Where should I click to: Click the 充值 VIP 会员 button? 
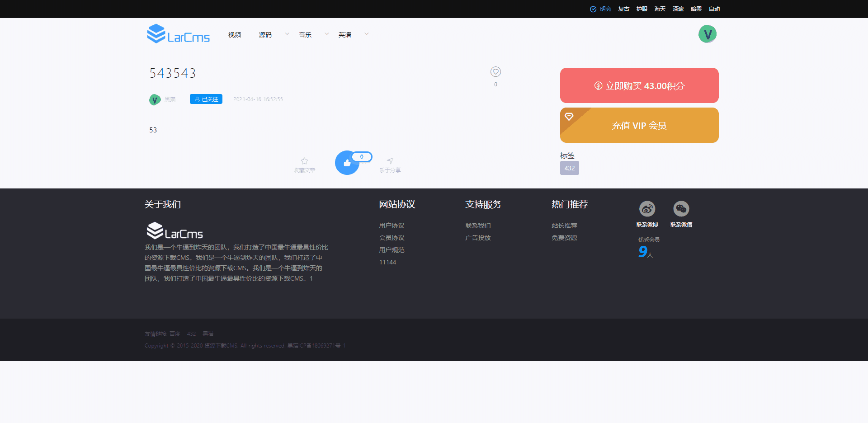639,125
